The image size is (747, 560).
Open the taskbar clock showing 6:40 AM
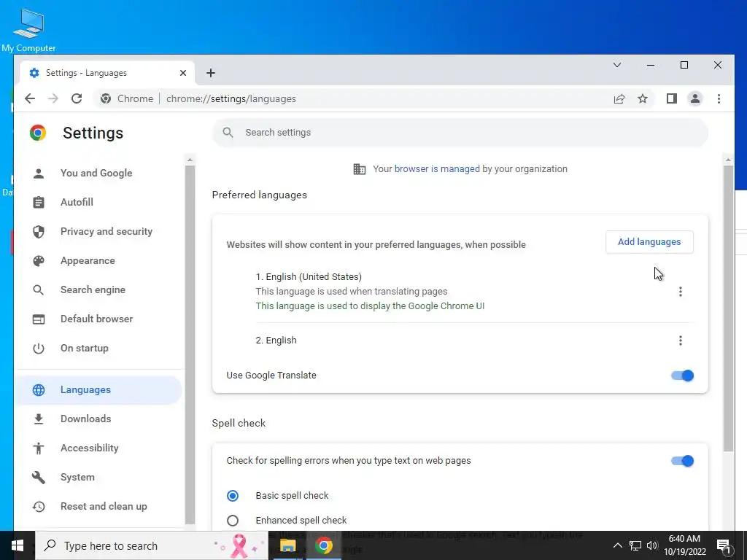click(x=684, y=545)
